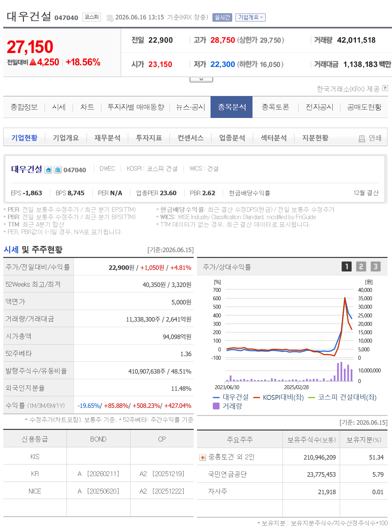
Task: Click the NICE CP rating A2 [20251222]
Action: click(x=162, y=491)
